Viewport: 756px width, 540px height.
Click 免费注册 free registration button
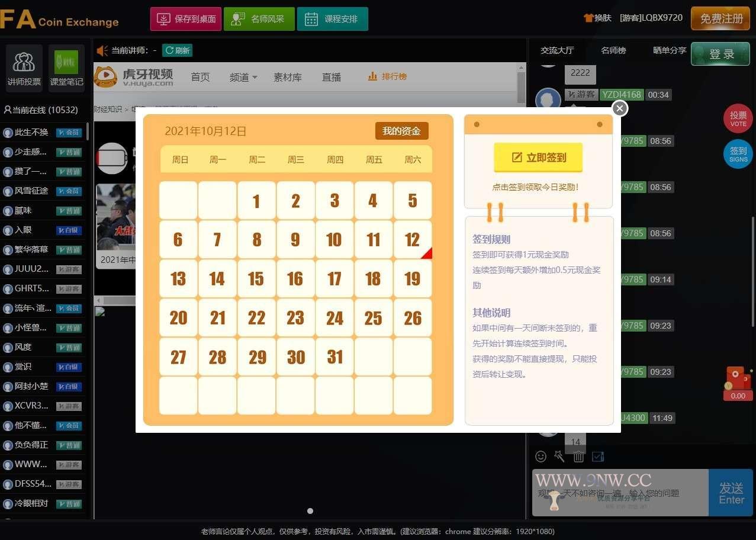pos(720,18)
